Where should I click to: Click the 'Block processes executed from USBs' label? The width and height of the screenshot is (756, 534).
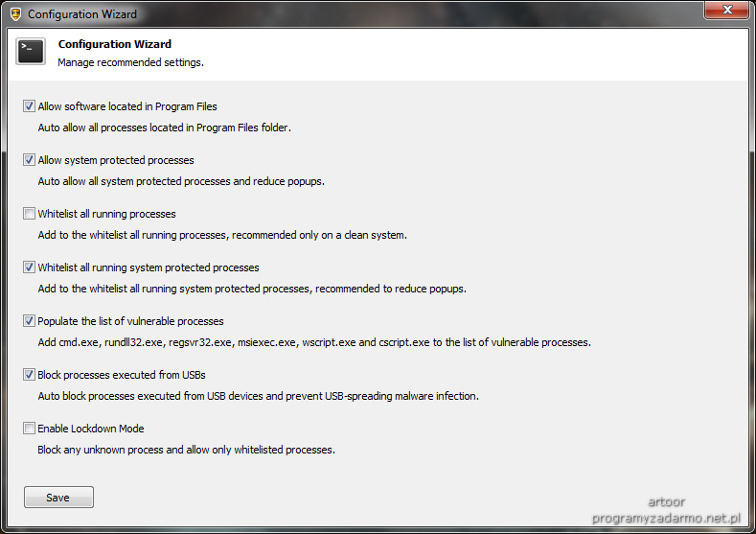click(x=122, y=375)
